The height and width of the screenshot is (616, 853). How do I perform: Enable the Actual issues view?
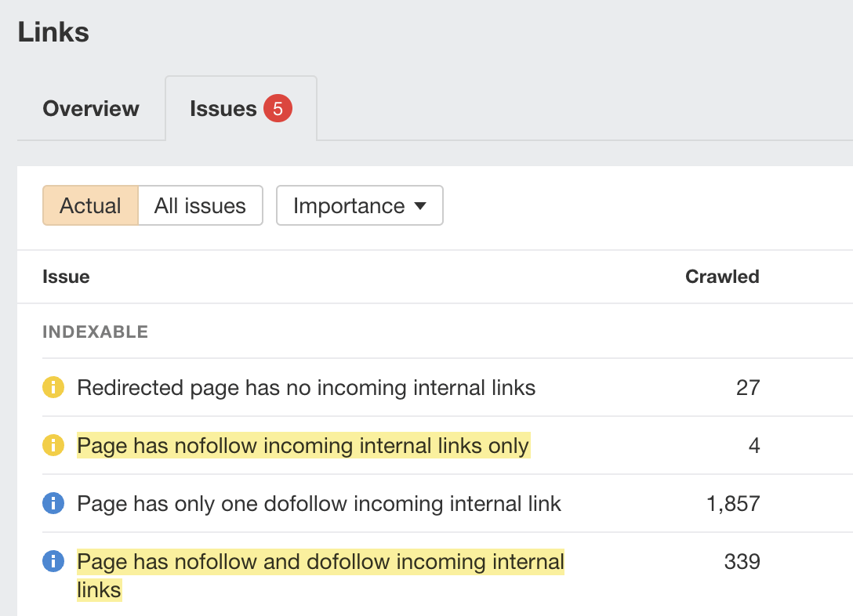coord(90,205)
